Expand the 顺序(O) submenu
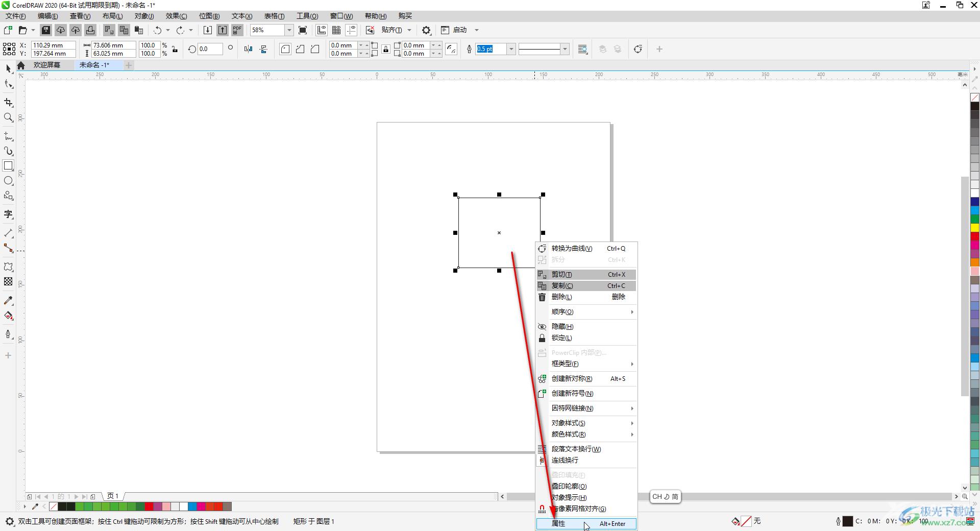The height and width of the screenshot is (531, 980). click(586, 311)
